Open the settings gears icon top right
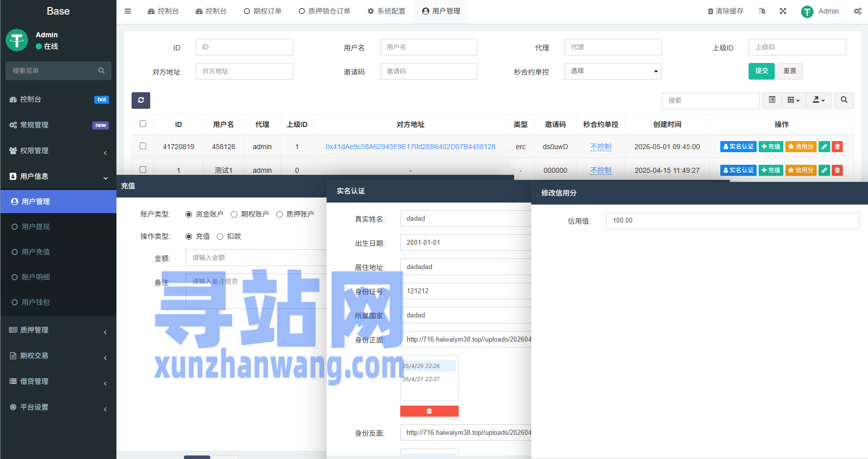This screenshot has height=459, width=868. click(857, 11)
